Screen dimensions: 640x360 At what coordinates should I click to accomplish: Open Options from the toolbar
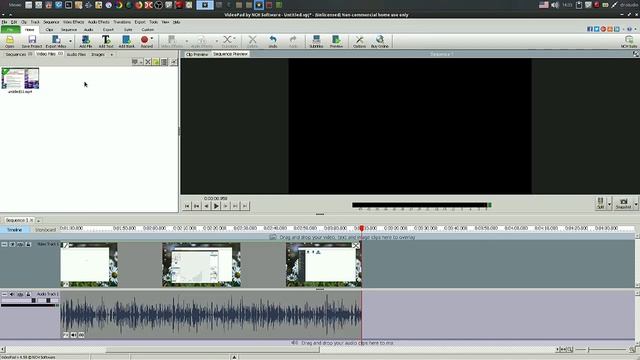(x=359, y=41)
